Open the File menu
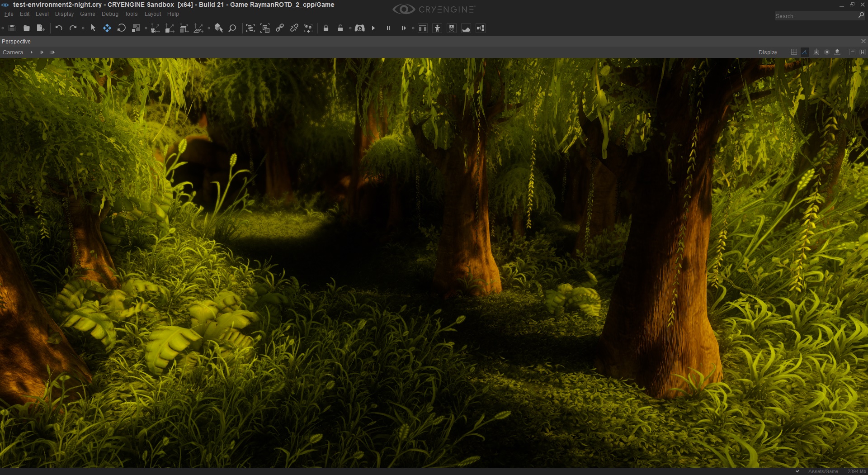Image resolution: width=868 pixels, height=475 pixels. 9,14
